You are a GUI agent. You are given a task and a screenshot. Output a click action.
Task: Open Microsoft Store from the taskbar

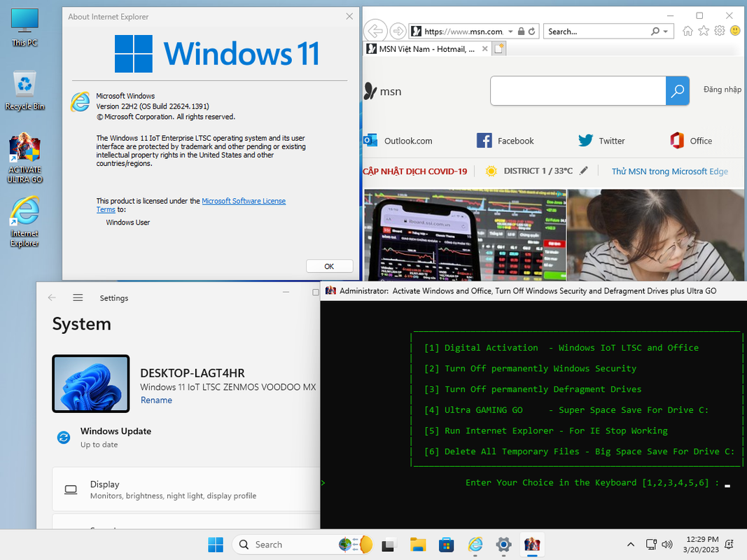[x=447, y=545]
